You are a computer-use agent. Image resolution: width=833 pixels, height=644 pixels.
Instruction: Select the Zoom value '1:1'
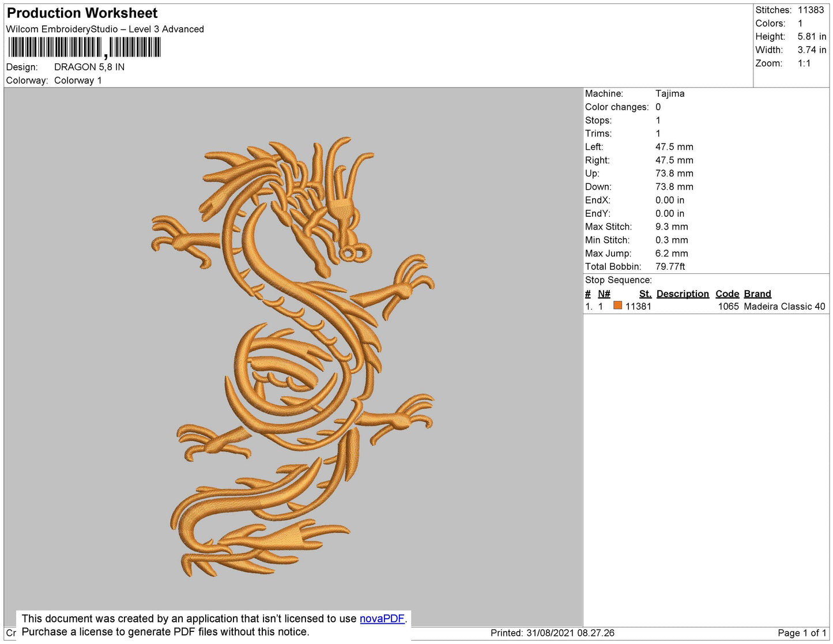click(x=804, y=63)
